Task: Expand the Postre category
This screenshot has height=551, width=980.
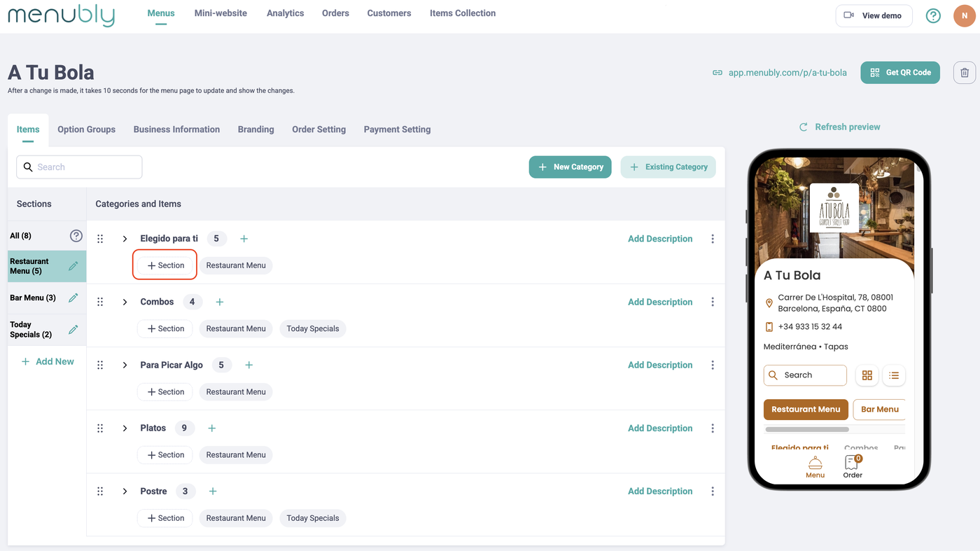Action: point(125,491)
